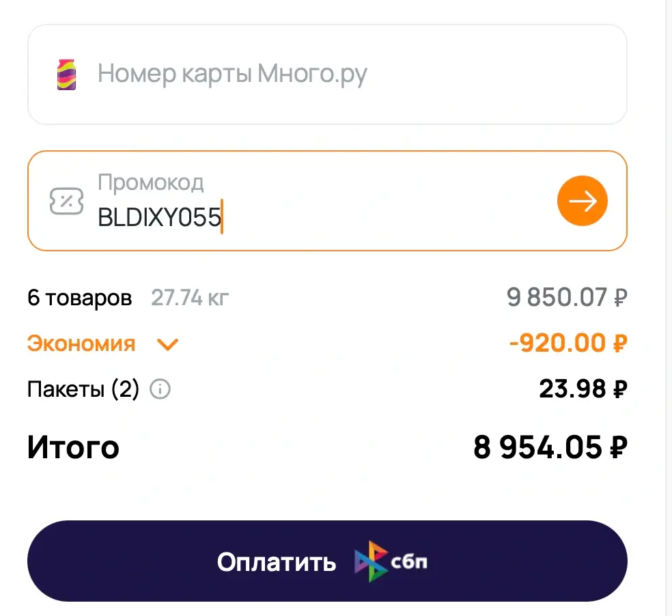
Task: Click the vertical scrollbar track on the right
Action: 669,307
